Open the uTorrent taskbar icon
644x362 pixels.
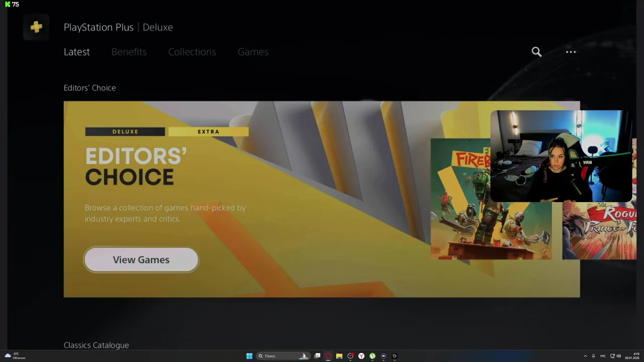(372, 356)
